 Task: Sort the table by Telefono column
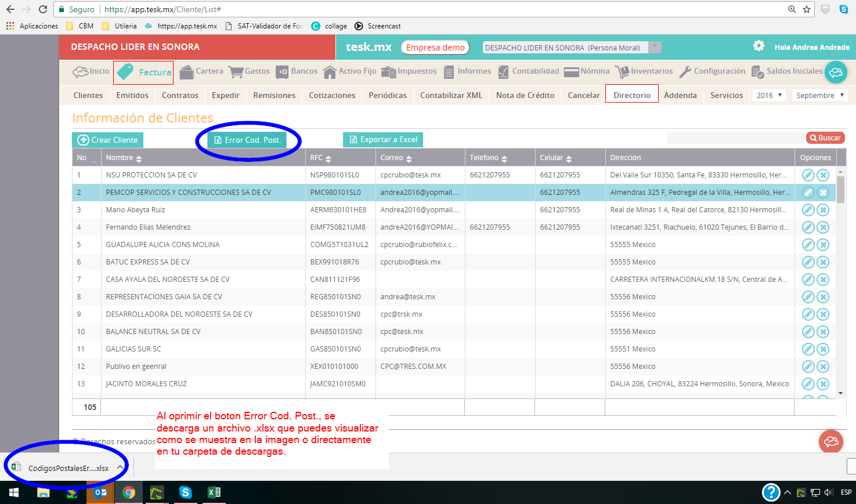(x=504, y=158)
